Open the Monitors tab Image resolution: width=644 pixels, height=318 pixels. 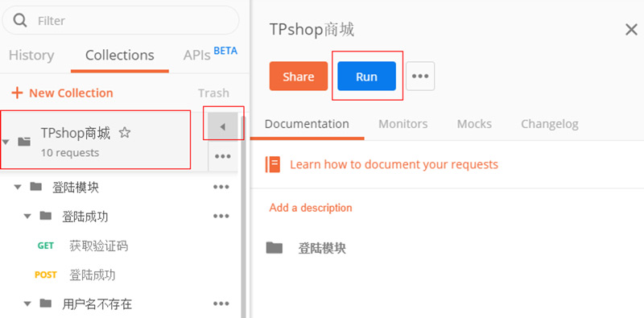point(403,124)
